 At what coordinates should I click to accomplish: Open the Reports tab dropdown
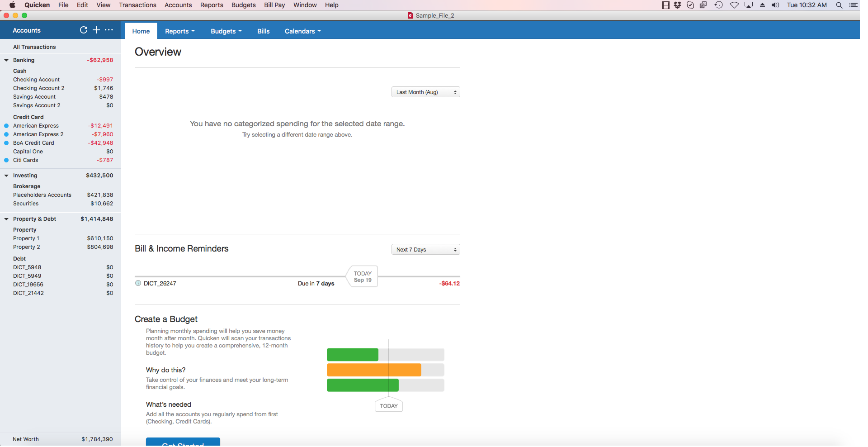180,31
